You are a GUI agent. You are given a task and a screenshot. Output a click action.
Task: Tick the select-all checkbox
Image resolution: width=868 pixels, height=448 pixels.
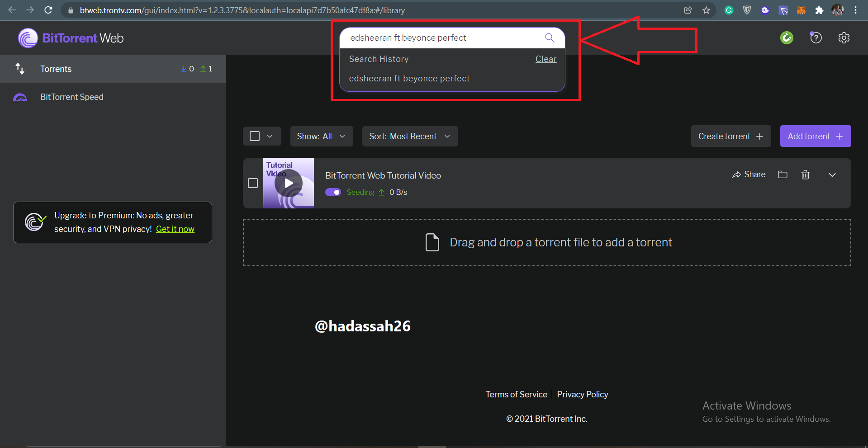coord(255,136)
